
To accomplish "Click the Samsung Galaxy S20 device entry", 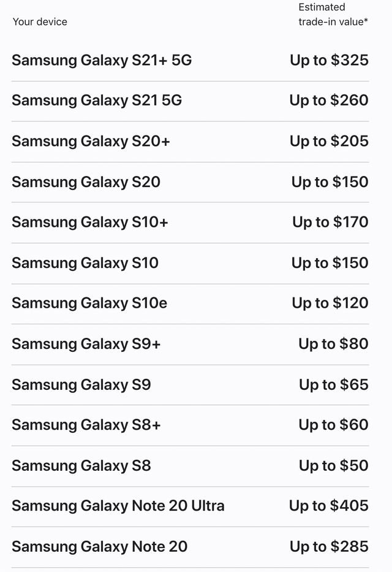I will click(x=86, y=182).
